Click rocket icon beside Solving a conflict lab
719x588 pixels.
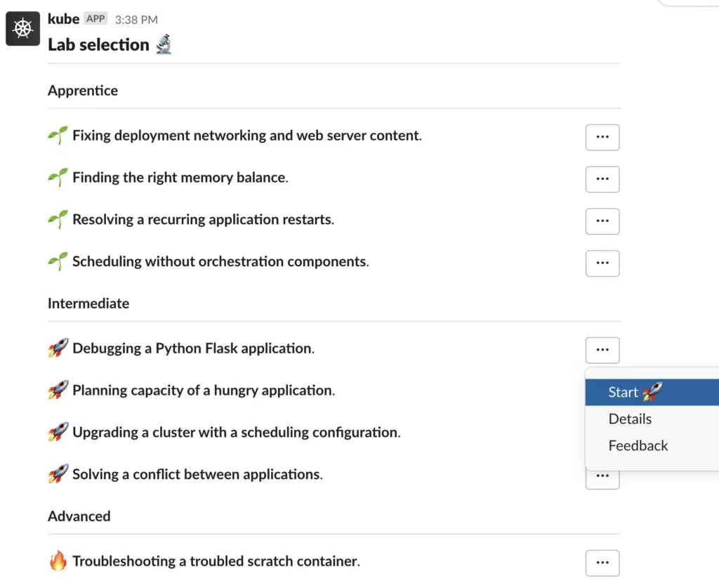point(58,474)
